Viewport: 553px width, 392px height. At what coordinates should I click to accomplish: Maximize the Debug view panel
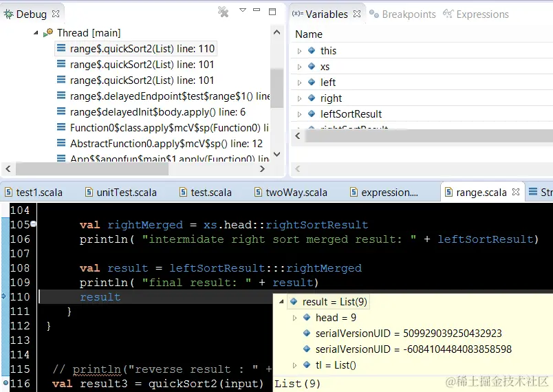pos(272,11)
